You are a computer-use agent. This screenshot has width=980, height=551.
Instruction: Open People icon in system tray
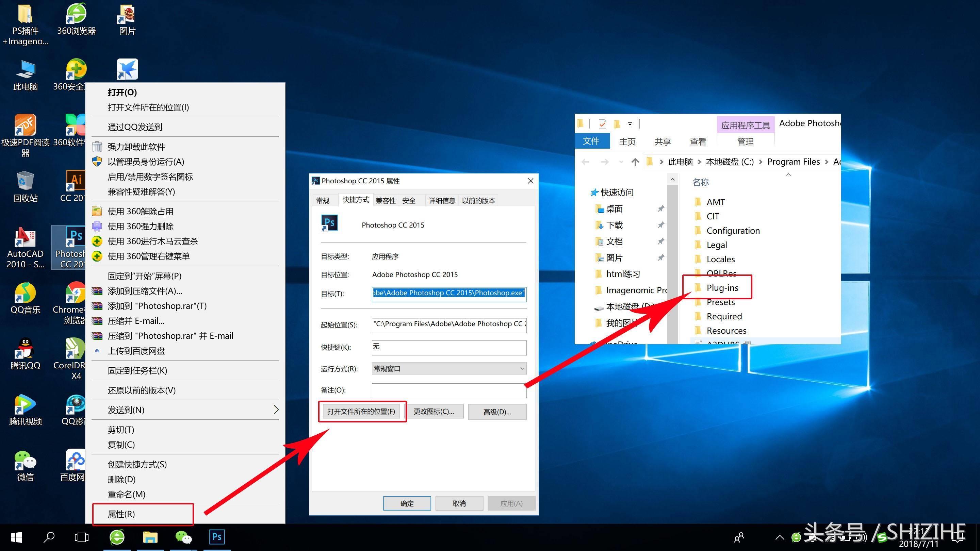pos(739,537)
